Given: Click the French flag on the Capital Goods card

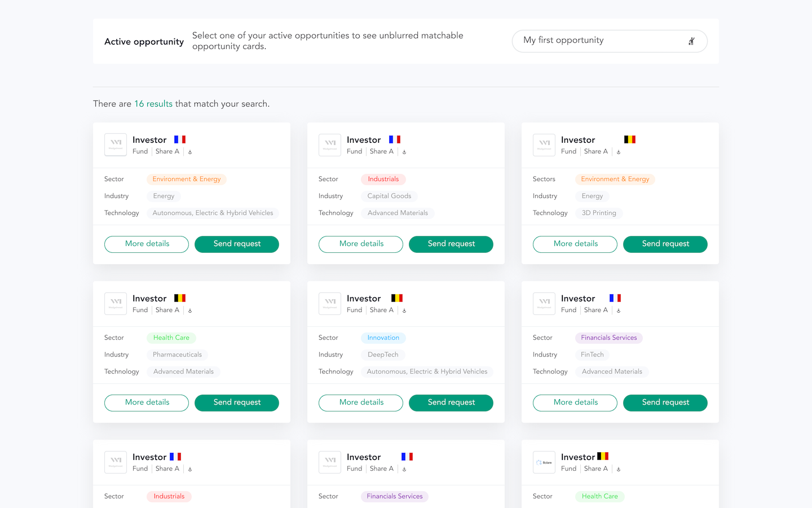Looking at the screenshot, I should coord(395,139).
